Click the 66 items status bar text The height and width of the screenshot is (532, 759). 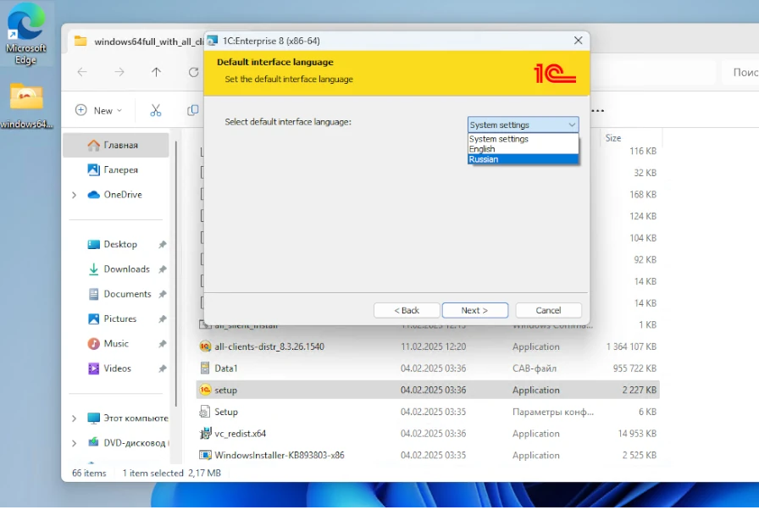tap(89, 473)
